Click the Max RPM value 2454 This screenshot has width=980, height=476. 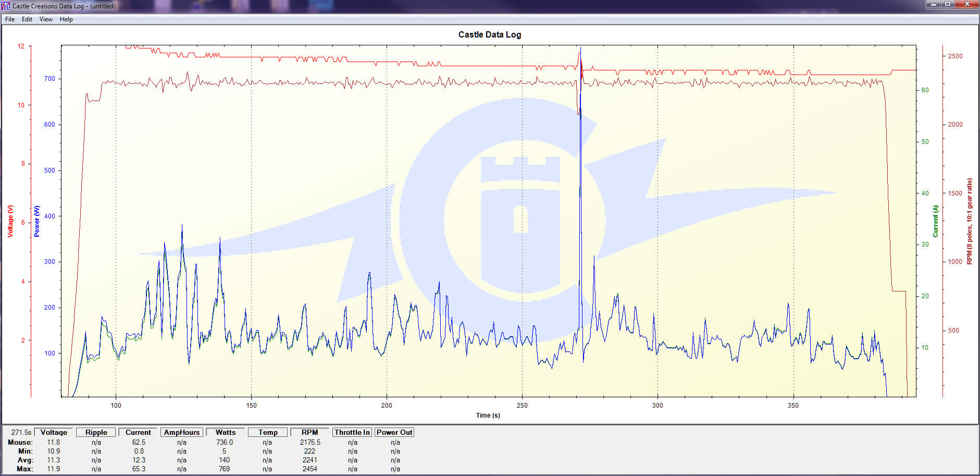click(310, 469)
